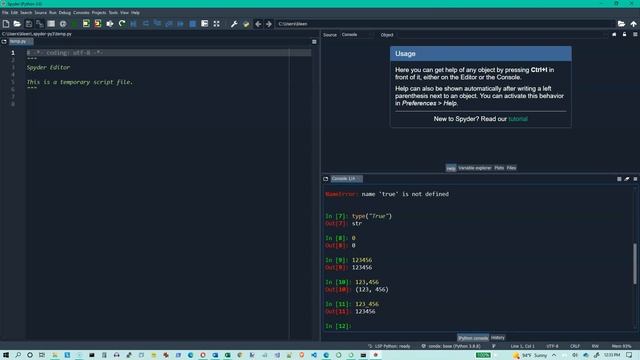Click the debugger step return icon
The height and width of the screenshot is (360, 640).
tap(169, 24)
